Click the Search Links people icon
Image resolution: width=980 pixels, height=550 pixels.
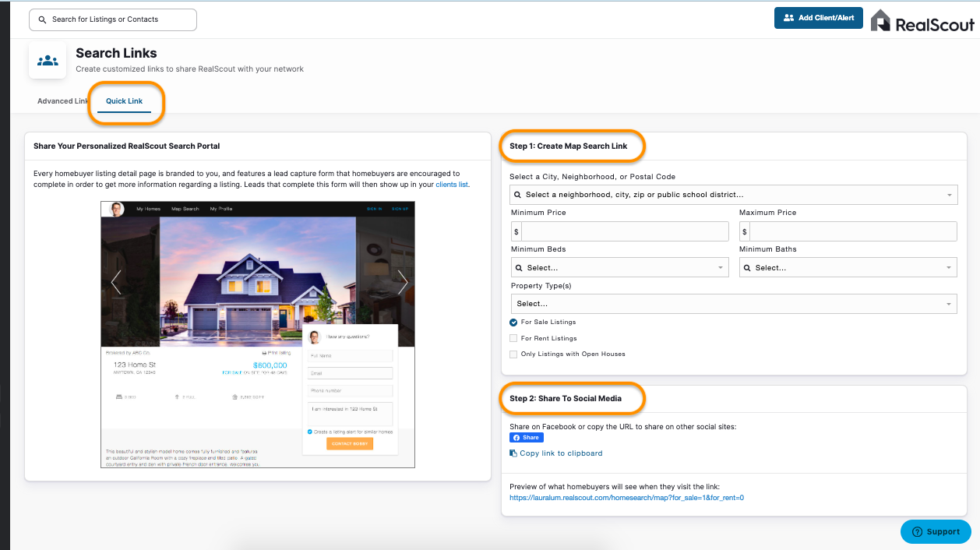(48, 60)
